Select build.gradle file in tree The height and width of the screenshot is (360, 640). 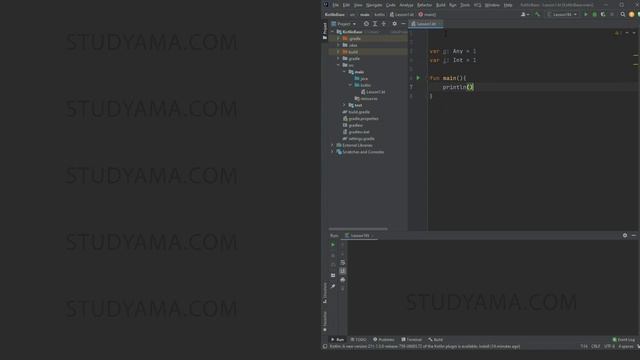(356, 112)
